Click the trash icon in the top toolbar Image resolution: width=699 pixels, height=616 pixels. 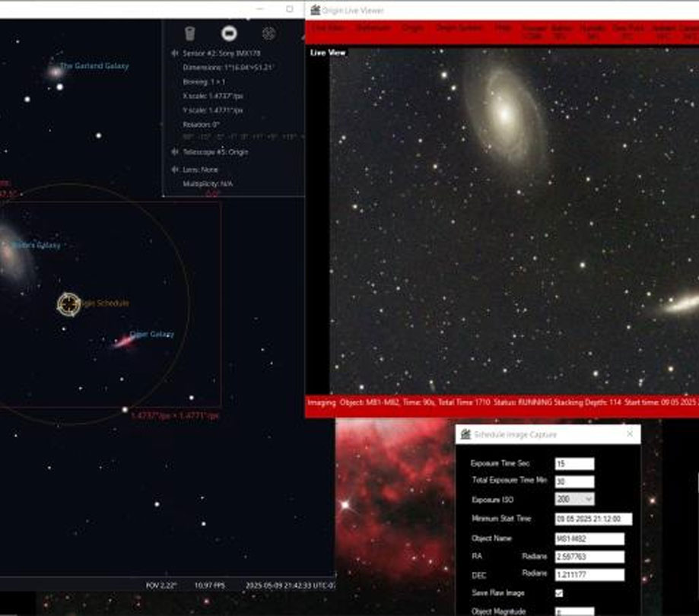pos(188,33)
